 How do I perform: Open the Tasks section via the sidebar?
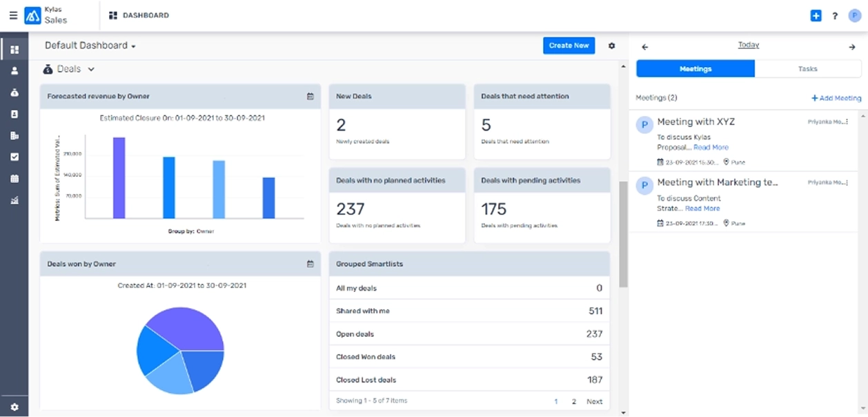[14, 157]
